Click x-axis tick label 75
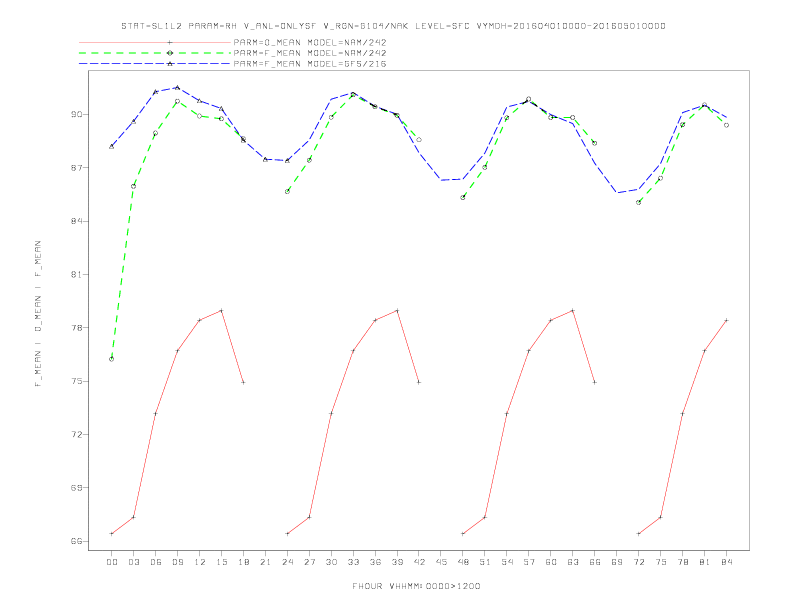Image resolution: width=792 pixels, height=612 pixels. coord(661,562)
